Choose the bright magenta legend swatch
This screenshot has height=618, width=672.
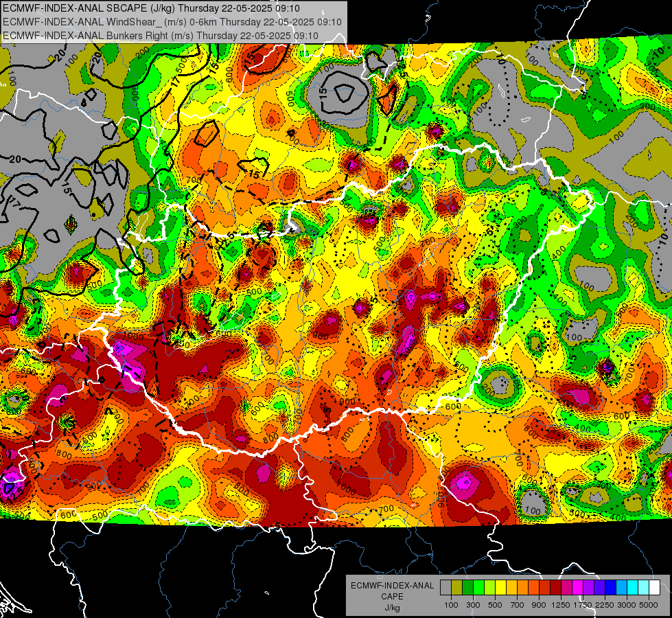pos(578,588)
